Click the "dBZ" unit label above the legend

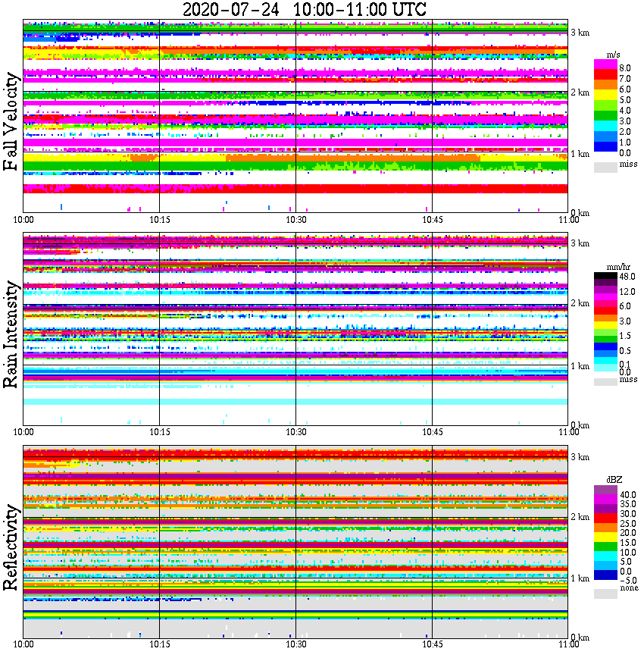tap(614, 480)
